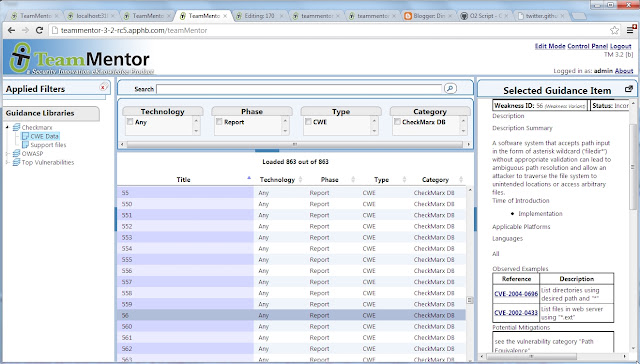Switch to the localhost browser tab
Screen dimensions: 640x364
click(91, 16)
